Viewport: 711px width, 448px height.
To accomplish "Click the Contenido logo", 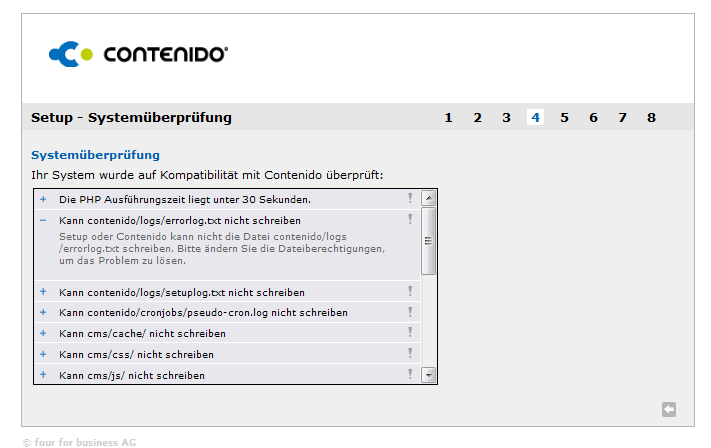I will click(138, 54).
